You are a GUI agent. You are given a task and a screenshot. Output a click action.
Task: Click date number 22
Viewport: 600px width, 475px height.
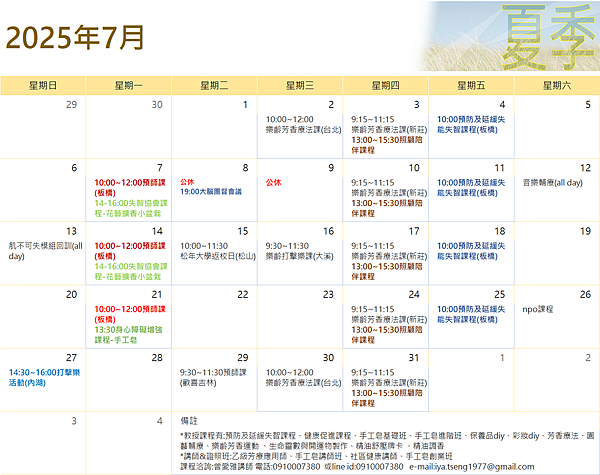click(243, 294)
